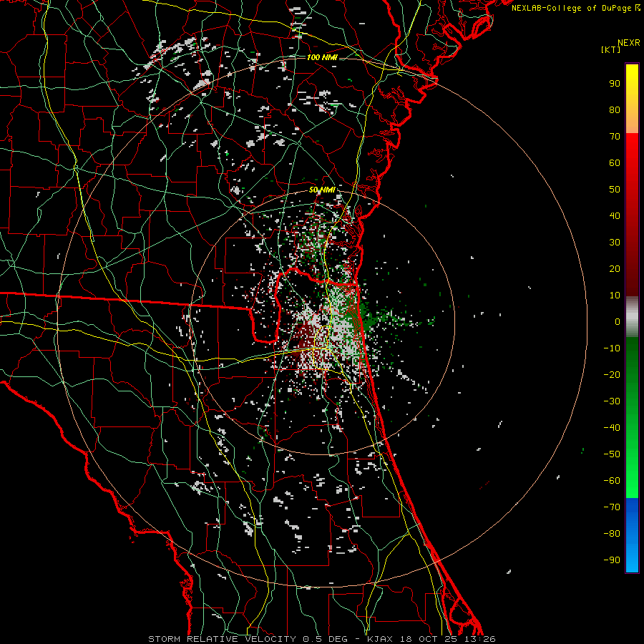The height and width of the screenshot is (644, 644).
Task: Click the 90 value on velocity scale
Action: (x=615, y=84)
